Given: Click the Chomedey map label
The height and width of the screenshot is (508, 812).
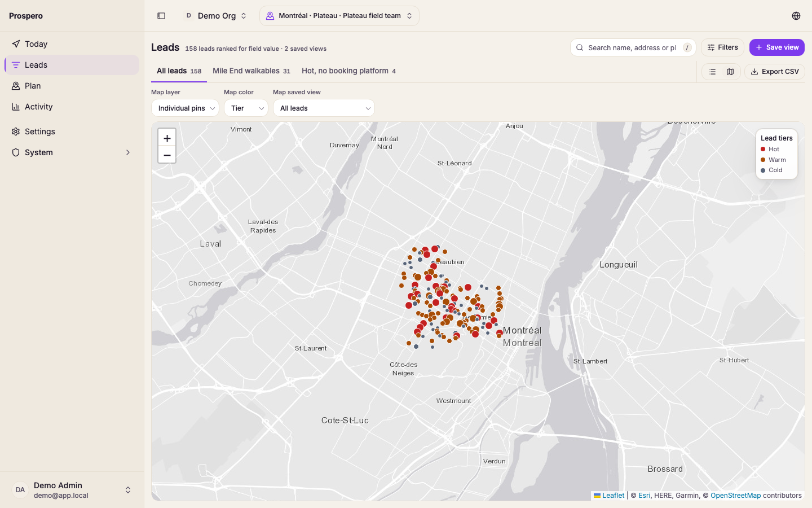Looking at the screenshot, I should pyautogui.click(x=205, y=283).
